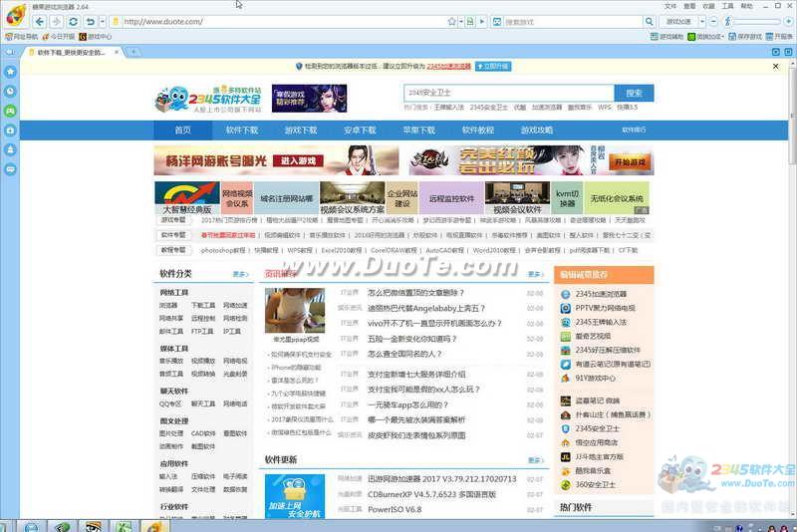Select the 软件下载 nav tab
797x532 pixels.
click(242, 131)
